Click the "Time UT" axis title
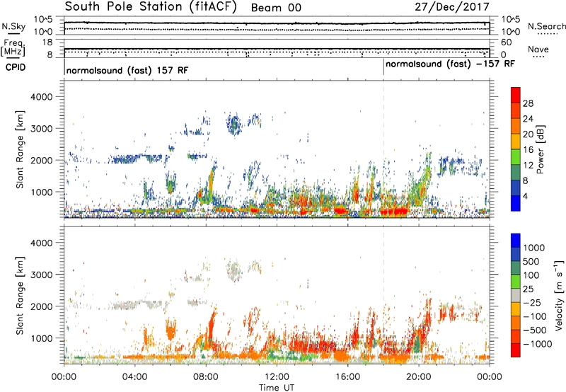This screenshot has height=392, width=566. click(x=277, y=388)
